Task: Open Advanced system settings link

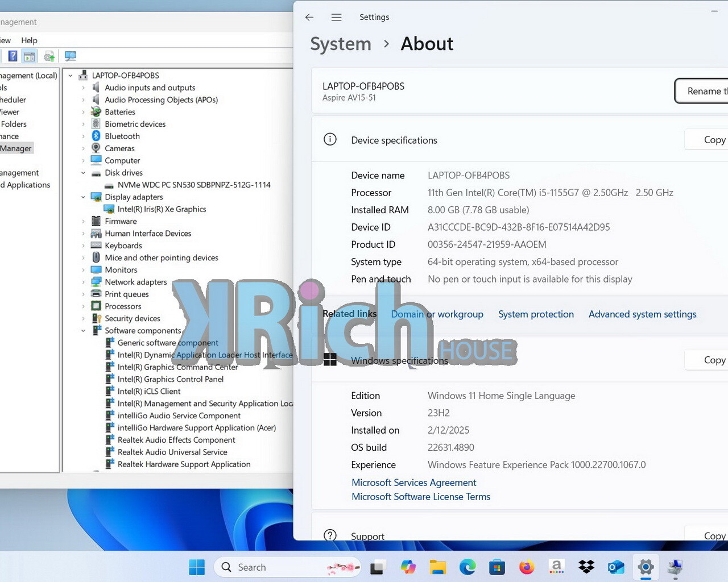Action: coord(642,314)
